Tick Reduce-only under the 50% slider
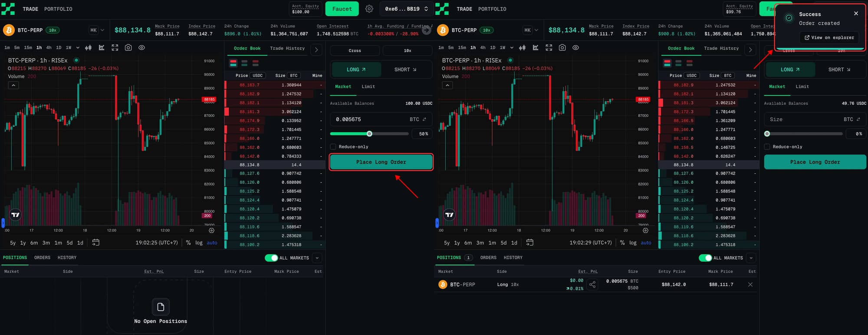The width and height of the screenshot is (868, 335). tap(333, 147)
